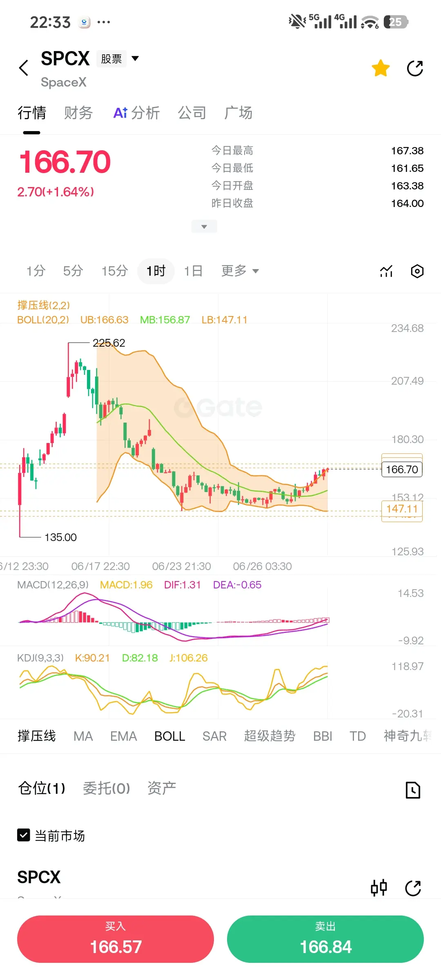The height and width of the screenshot is (980, 441).
Task: Tap the 卖出 166.84 sell button
Action: (325, 939)
